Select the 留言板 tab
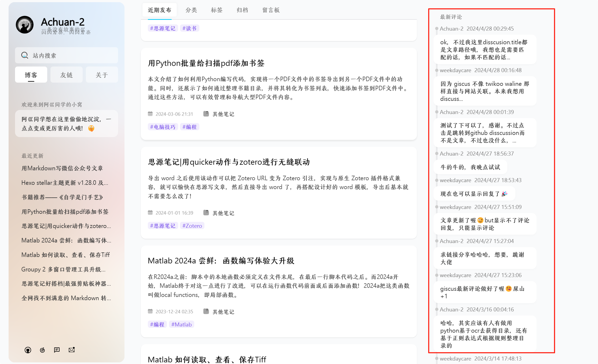 (x=271, y=10)
